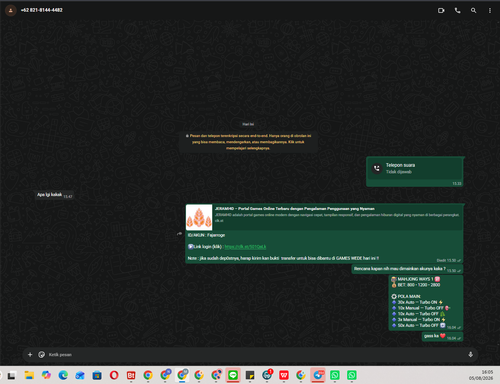Open the JERAM4D link preview title

[x=295, y=209]
